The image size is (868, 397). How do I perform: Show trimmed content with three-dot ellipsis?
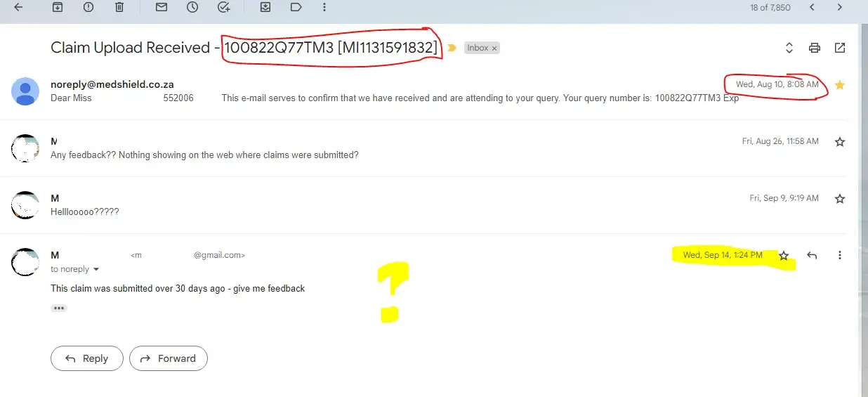point(59,308)
